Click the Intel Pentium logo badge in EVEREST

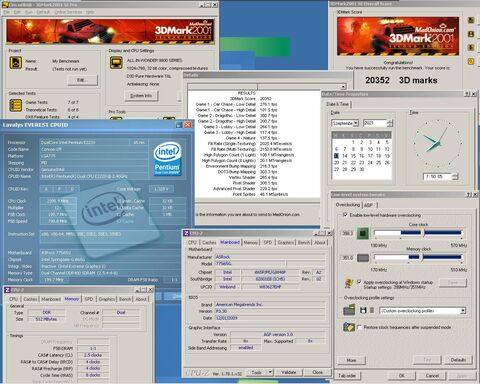pyautogui.click(x=167, y=159)
